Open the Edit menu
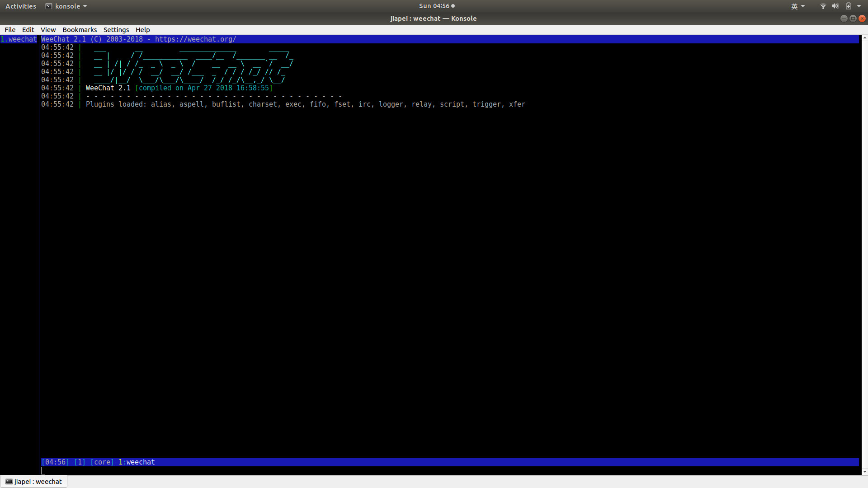The width and height of the screenshot is (868, 488). (28, 30)
